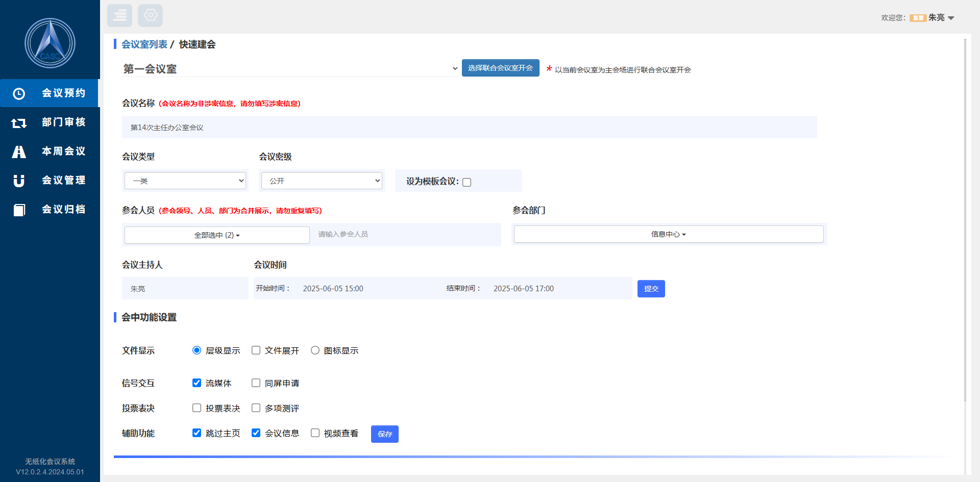Expand the 朱亮 user dropdown arrow
The width and height of the screenshot is (980, 482).
coord(951,18)
